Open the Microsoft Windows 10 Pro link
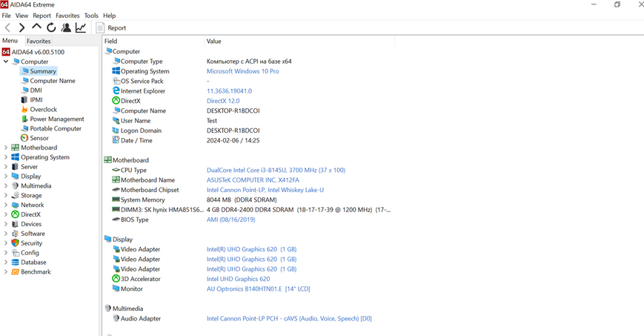644x336 pixels. 243,71
